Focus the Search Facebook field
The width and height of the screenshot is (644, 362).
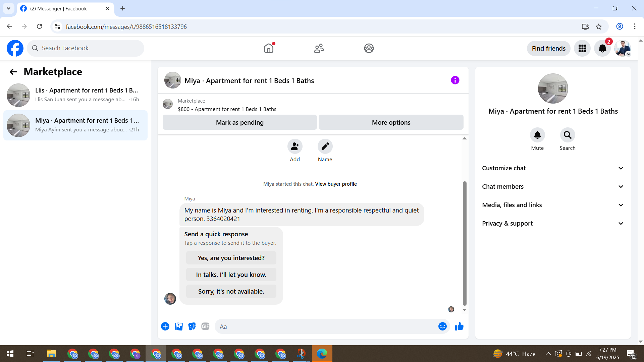tap(86, 48)
